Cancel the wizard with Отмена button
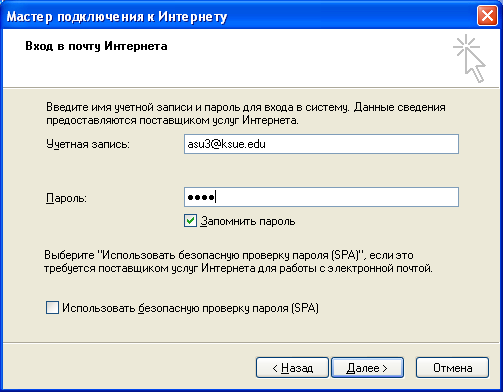Viewport: 503px width, 392px height. [x=452, y=368]
